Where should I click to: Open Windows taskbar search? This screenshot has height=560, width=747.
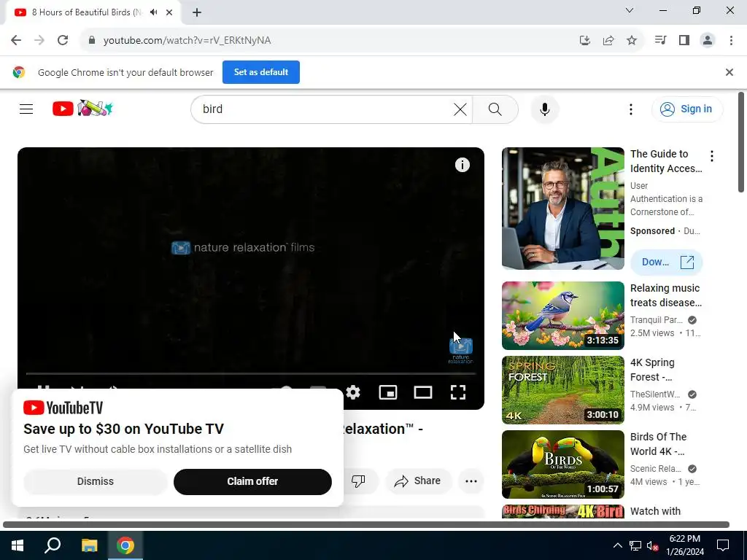click(53, 545)
